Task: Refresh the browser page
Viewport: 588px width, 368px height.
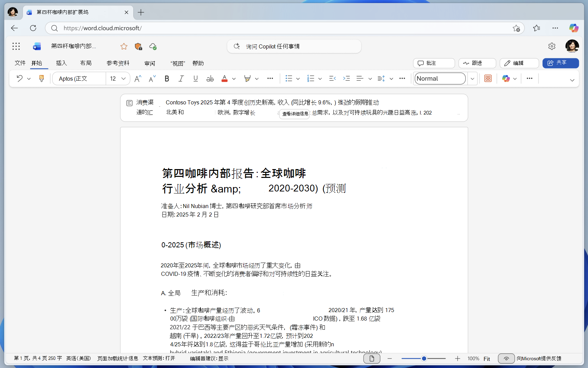Action: (33, 28)
